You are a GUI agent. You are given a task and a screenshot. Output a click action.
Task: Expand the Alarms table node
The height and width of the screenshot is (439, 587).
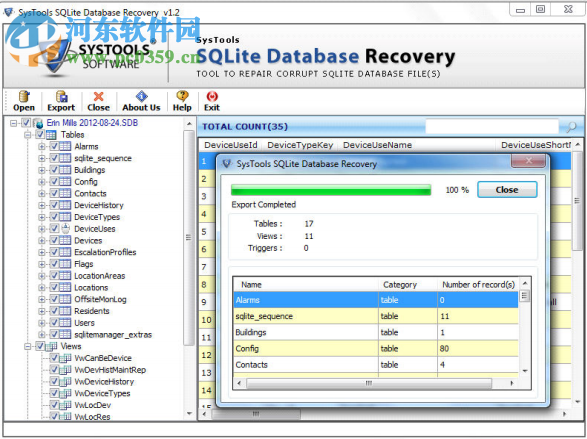click(x=42, y=147)
